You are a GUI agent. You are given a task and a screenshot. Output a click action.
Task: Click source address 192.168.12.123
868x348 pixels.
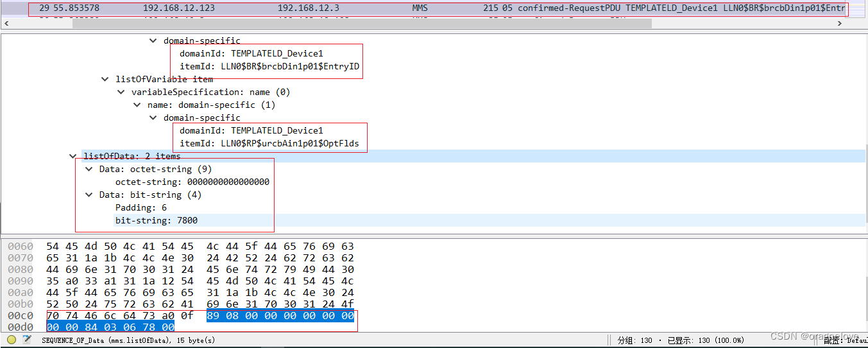(x=179, y=8)
